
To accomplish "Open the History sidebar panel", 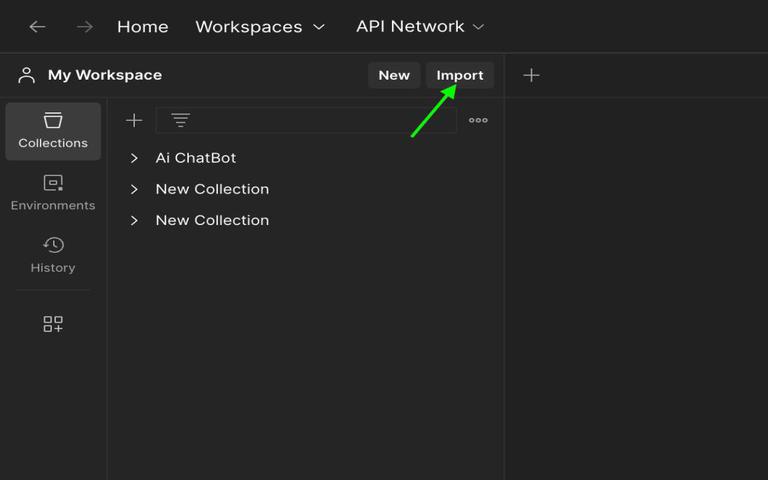I will 53,255.
